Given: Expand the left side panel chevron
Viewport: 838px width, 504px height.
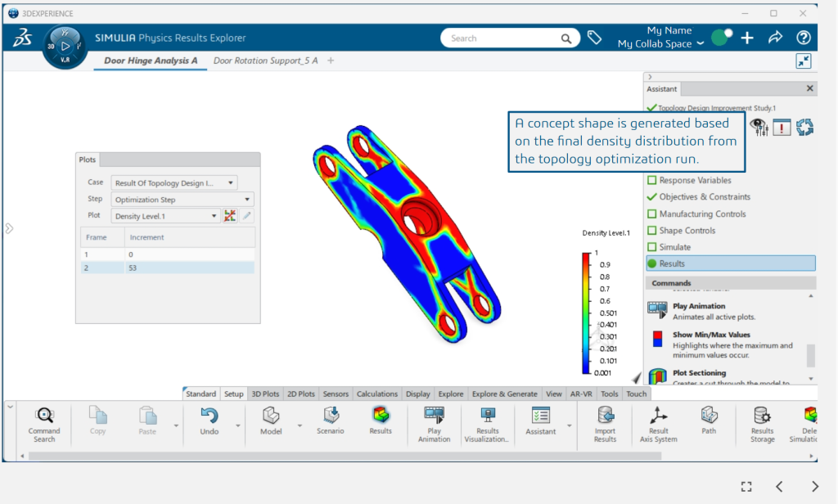Looking at the screenshot, I should point(9,229).
